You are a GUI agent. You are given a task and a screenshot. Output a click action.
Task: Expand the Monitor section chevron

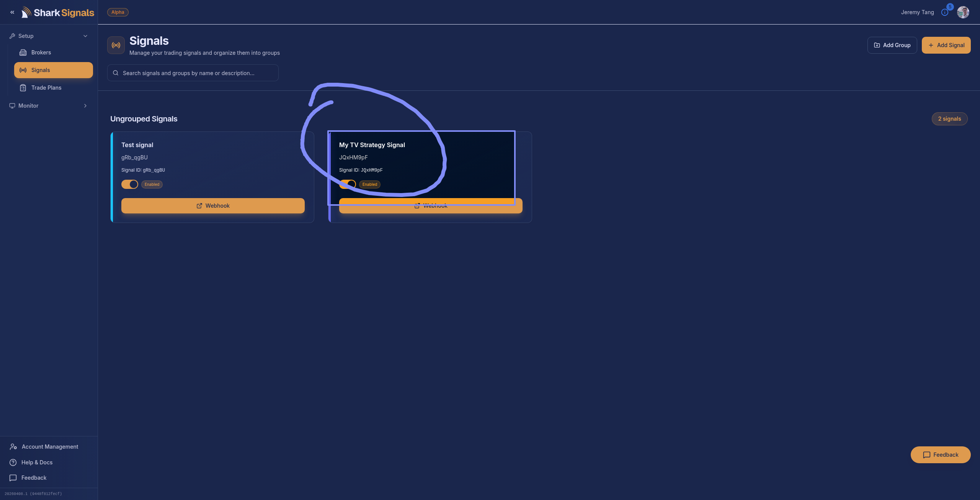click(x=85, y=106)
